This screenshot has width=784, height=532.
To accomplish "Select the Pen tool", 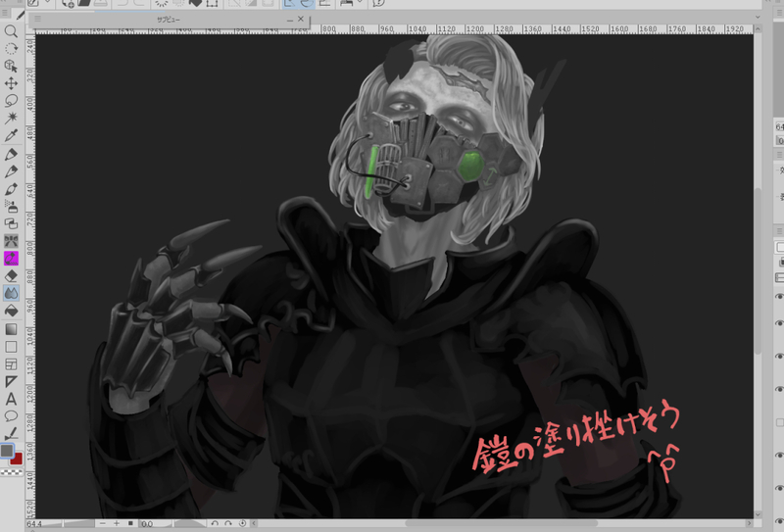I will 11,154.
